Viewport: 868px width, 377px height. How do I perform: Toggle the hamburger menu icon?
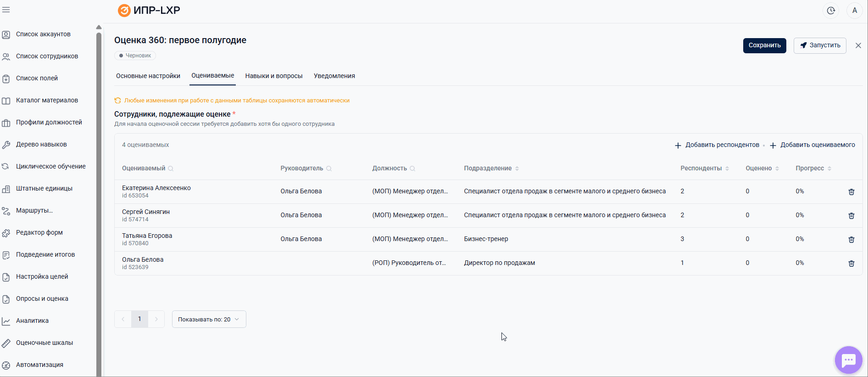6,10
